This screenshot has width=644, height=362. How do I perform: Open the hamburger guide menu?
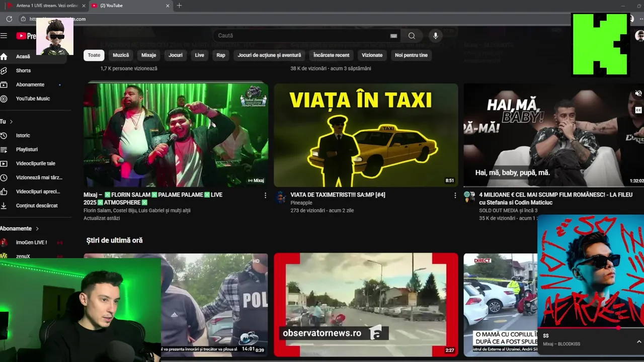(4, 36)
